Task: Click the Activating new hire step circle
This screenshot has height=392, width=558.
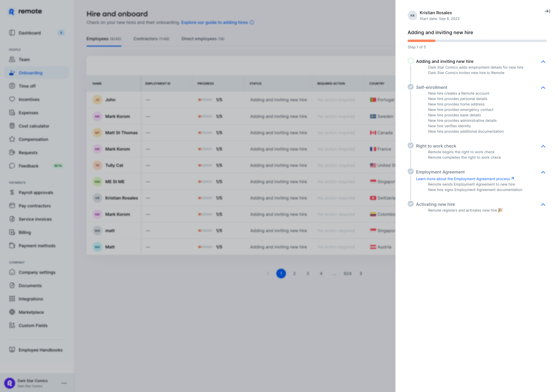Action: [411, 204]
